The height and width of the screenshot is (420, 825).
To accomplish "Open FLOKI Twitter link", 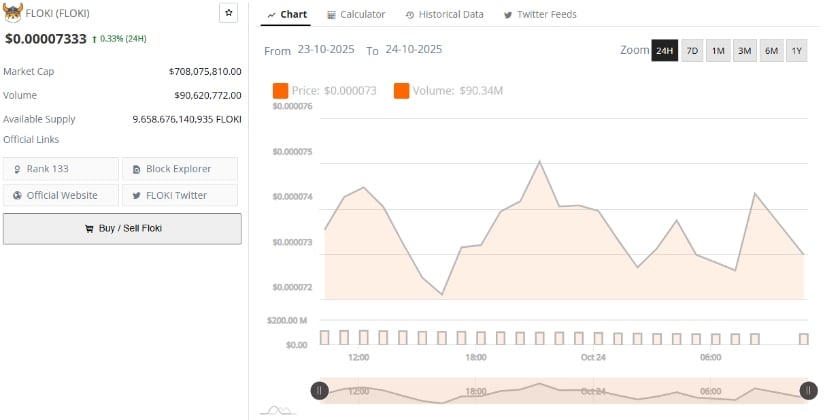I will click(x=180, y=195).
